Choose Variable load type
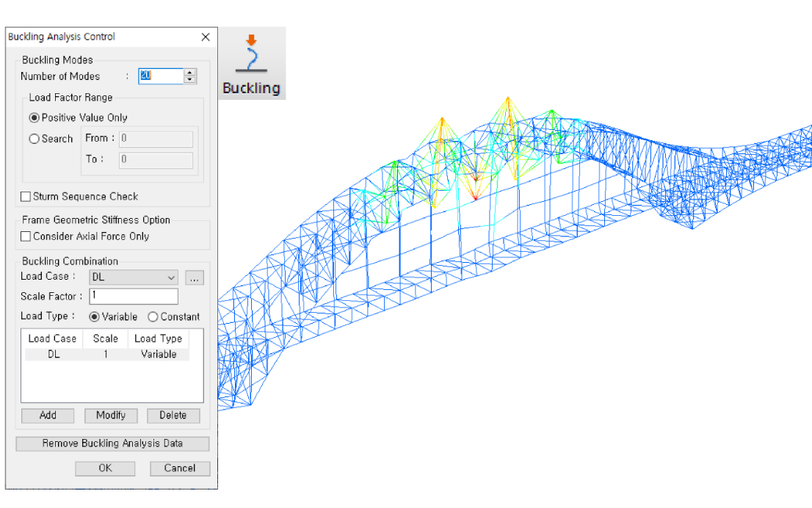The width and height of the screenshot is (812, 508). [x=94, y=317]
